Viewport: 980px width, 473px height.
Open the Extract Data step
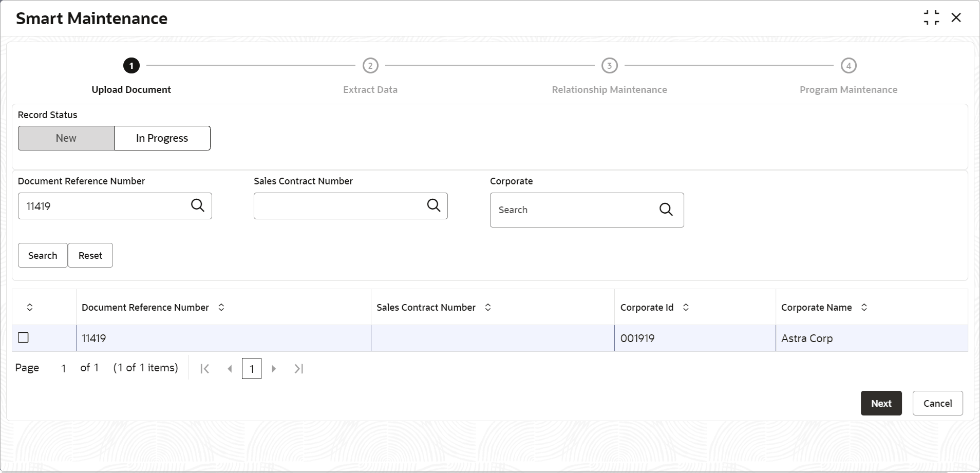tap(370, 66)
